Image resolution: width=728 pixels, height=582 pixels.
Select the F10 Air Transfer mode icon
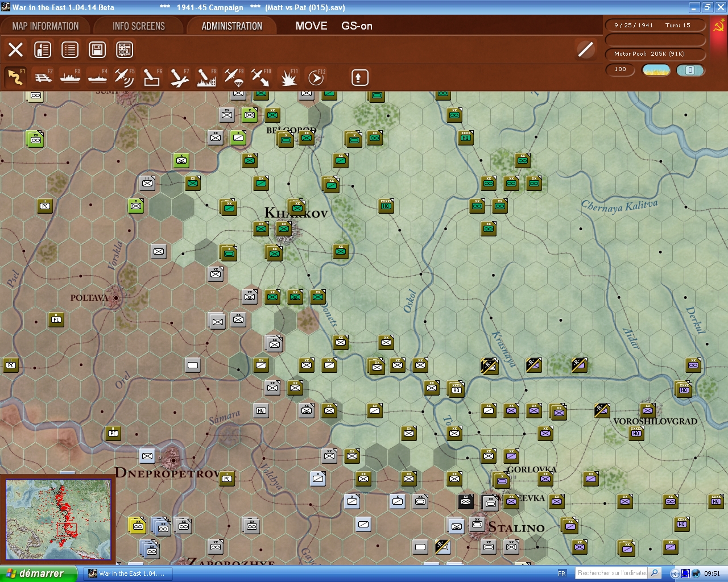click(261, 77)
